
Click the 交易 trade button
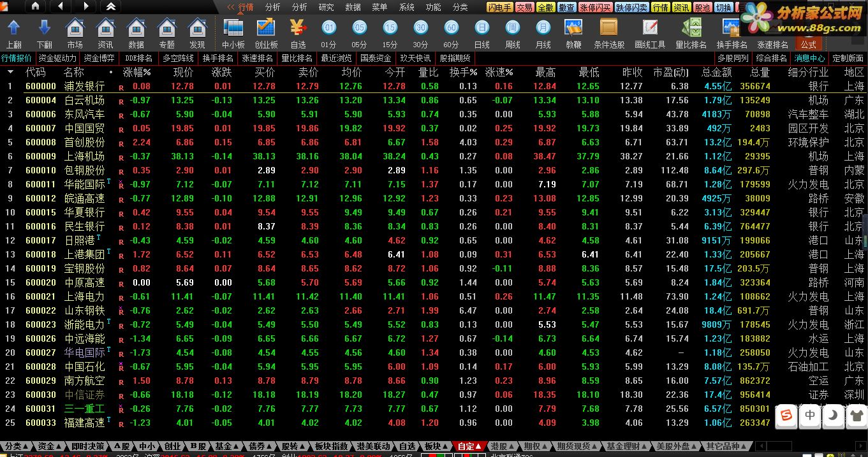(x=524, y=8)
